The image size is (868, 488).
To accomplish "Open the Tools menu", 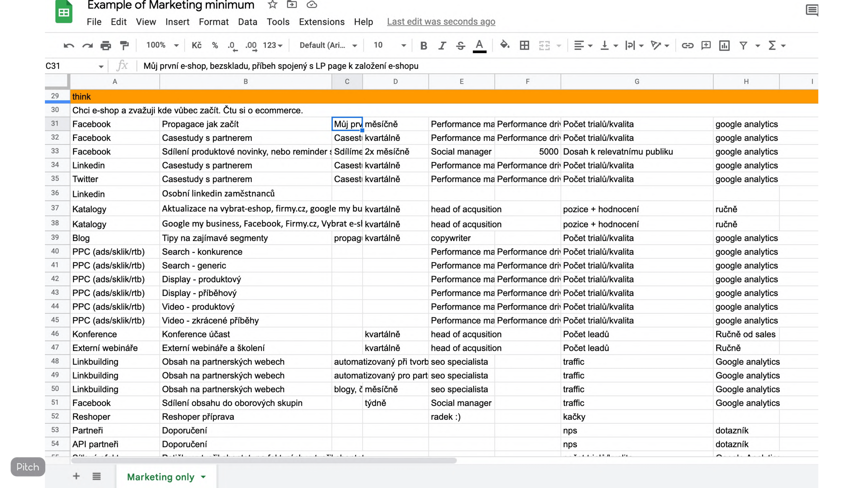I will (278, 22).
